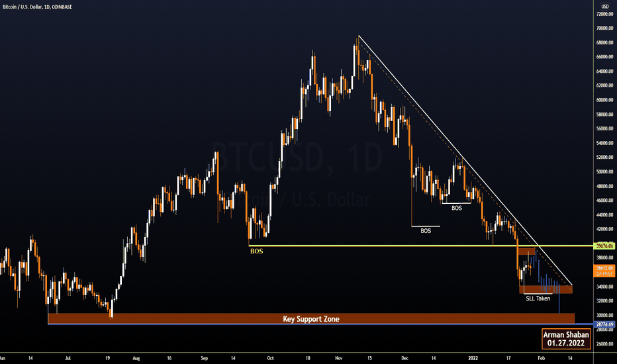The height and width of the screenshot is (364, 617).
Task: Click the Bitcoin / U.S. Dollar chart title
Action: (37, 7)
